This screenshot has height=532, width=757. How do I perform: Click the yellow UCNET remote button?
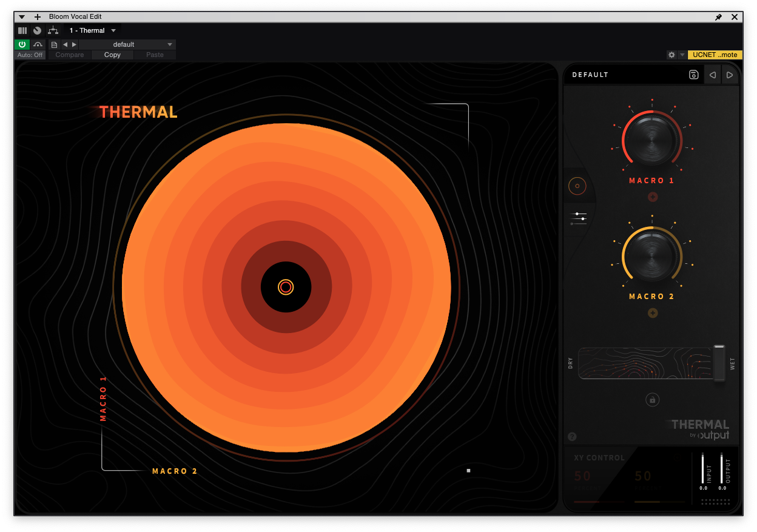715,55
